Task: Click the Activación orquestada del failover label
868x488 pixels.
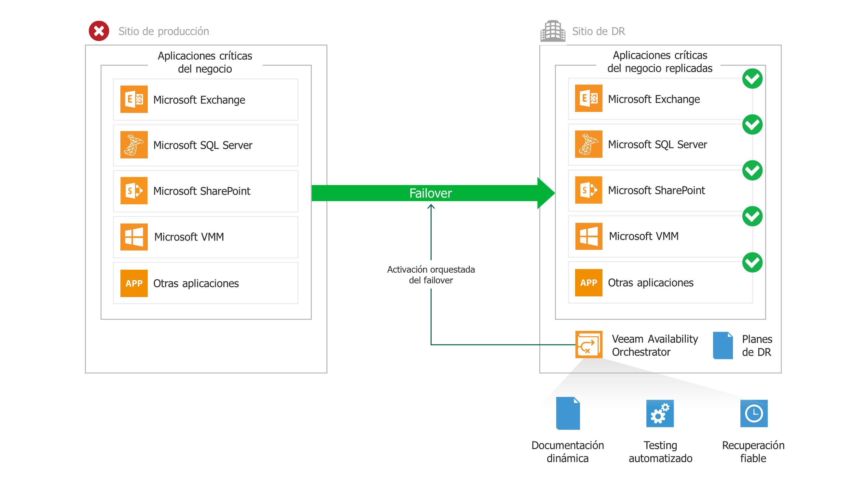Action: (x=431, y=275)
